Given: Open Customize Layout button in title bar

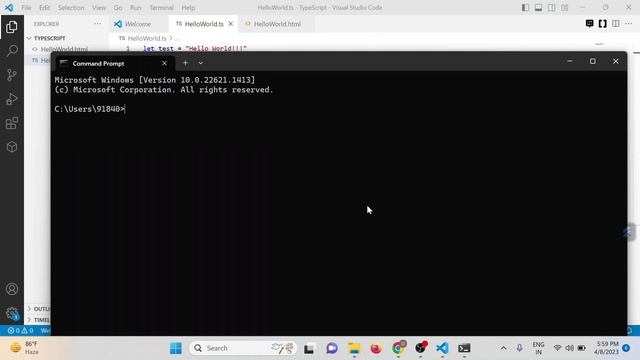Looking at the screenshot, I should [564, 8].
